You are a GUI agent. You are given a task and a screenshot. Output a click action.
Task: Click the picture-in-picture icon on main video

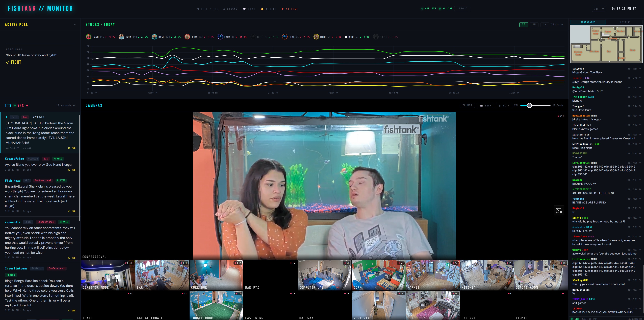(559, 211)
